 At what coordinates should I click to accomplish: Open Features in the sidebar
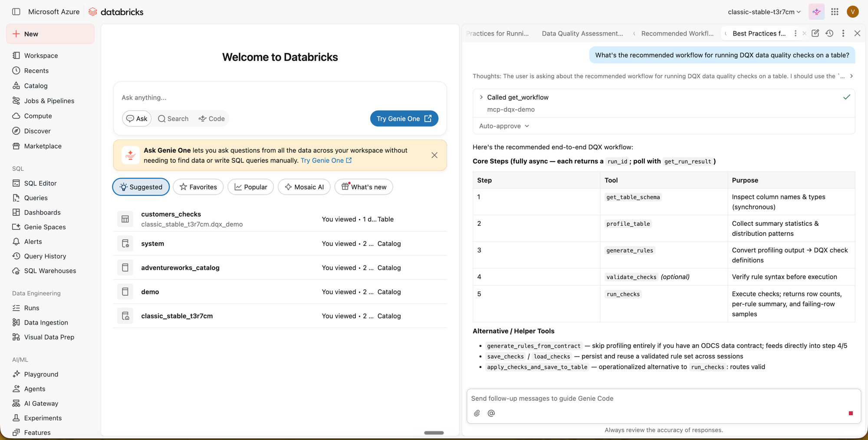(x=37, y=433)
